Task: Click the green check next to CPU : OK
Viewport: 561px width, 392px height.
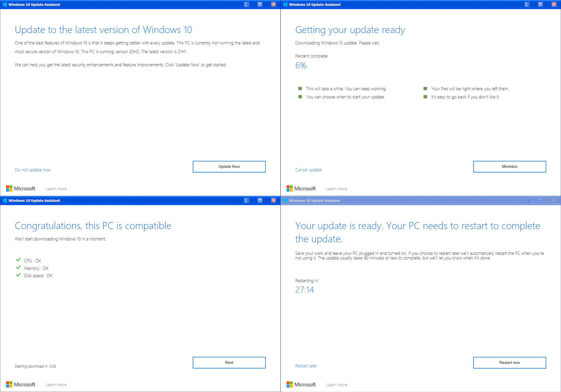Action: click(x=18, y=260)
